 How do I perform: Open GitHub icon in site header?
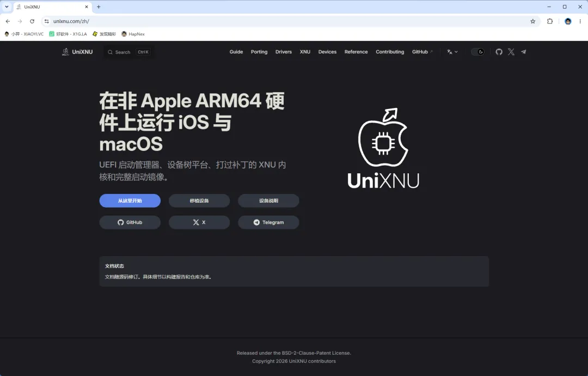[499, 52]
